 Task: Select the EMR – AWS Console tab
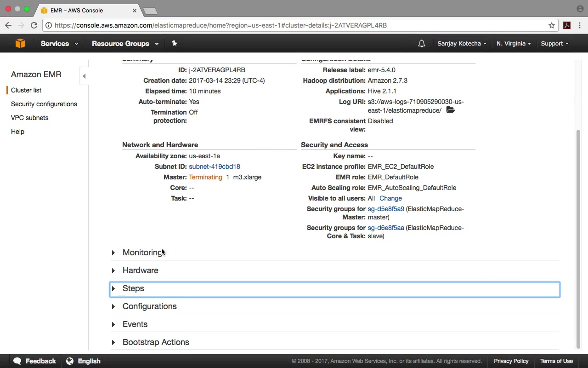coord(88,10)
